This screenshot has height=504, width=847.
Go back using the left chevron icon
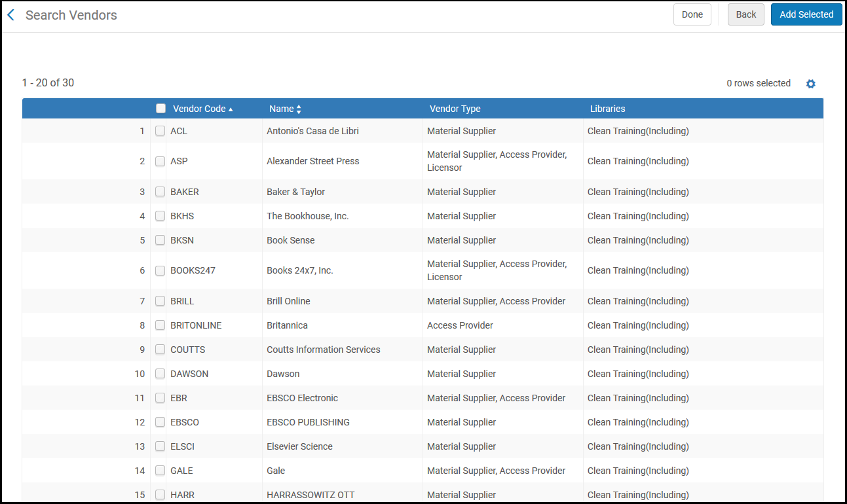[x=10, y=15]
